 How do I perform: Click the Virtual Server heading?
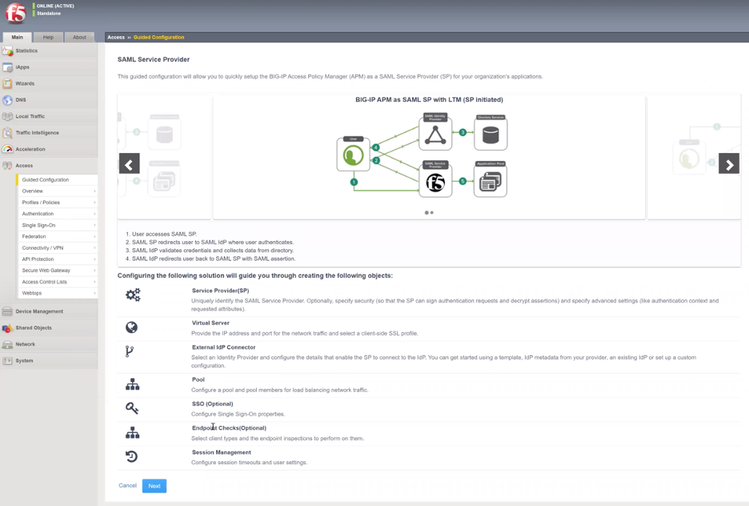[211, 323]
